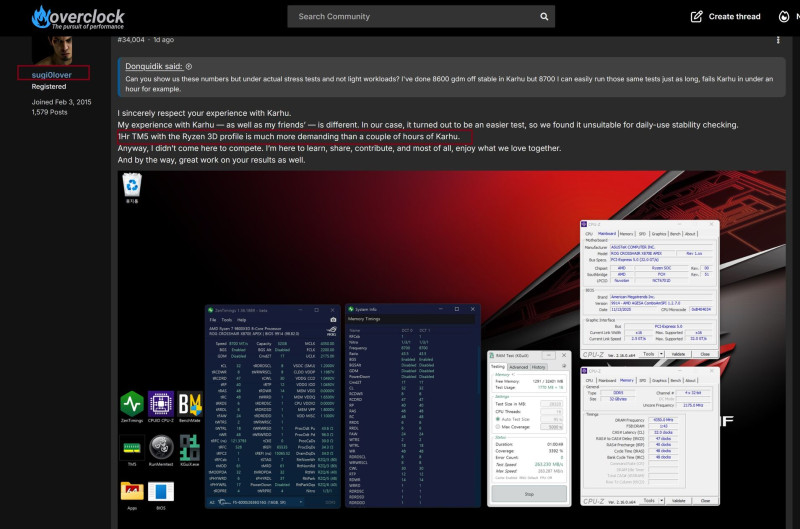Open the Bench tab in the CPU-Z Mainboard window
Screen dimensions: 800x529
click(675, 234)
